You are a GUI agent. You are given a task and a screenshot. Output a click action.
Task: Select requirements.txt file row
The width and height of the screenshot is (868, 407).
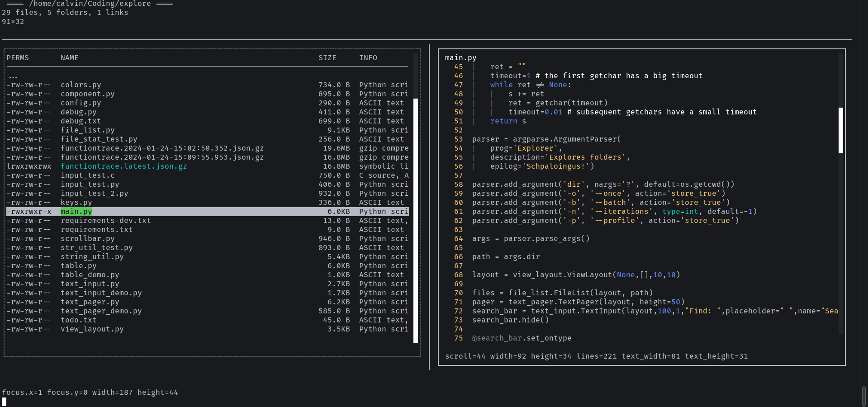point(207,230)
